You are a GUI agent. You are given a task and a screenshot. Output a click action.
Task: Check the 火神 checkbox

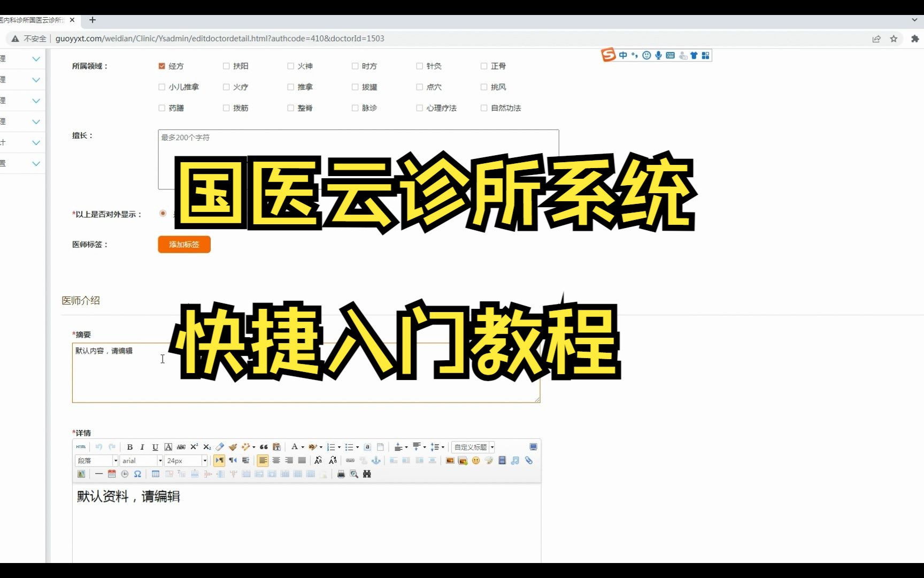click(291, 66)
